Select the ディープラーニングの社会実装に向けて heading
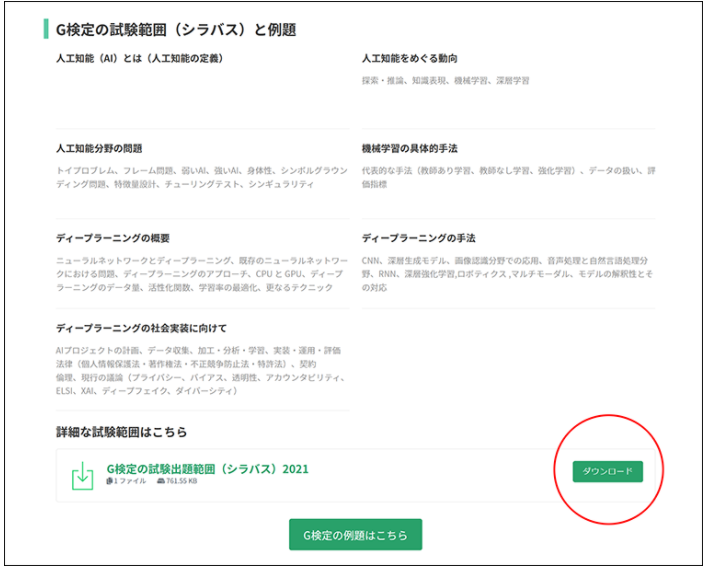Screen dimensions: 707x572 click(x=141, y=328)
